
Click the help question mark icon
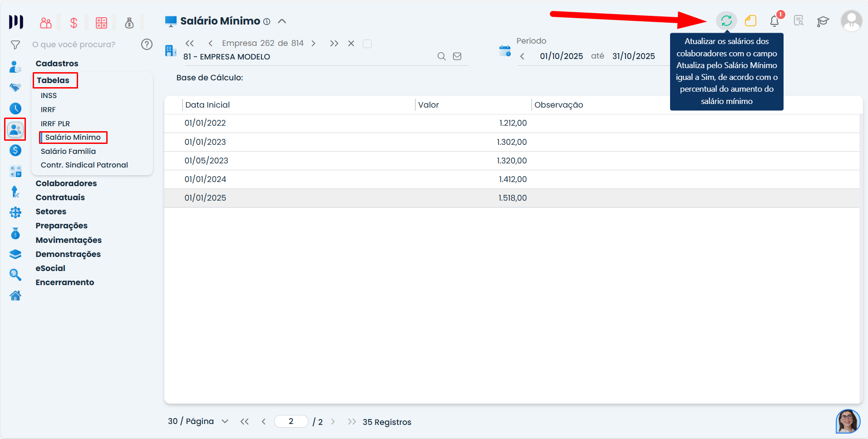pos(147,44)
